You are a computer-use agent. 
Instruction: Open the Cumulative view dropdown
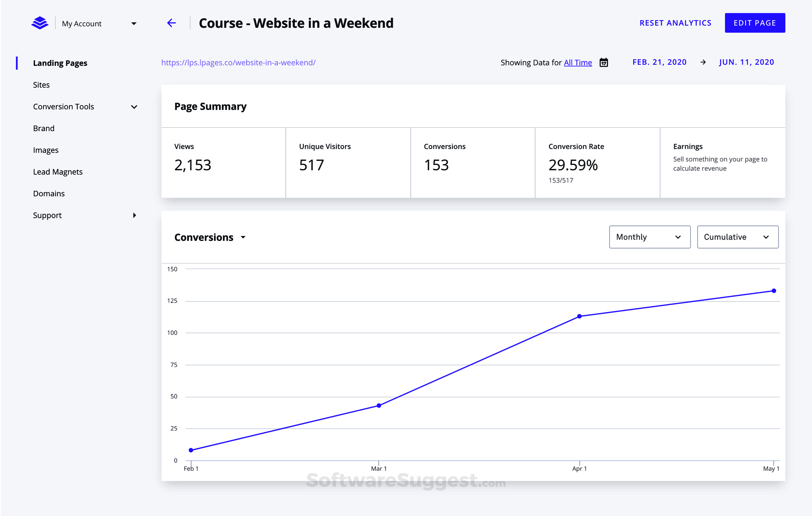click(x=737, y=237)
